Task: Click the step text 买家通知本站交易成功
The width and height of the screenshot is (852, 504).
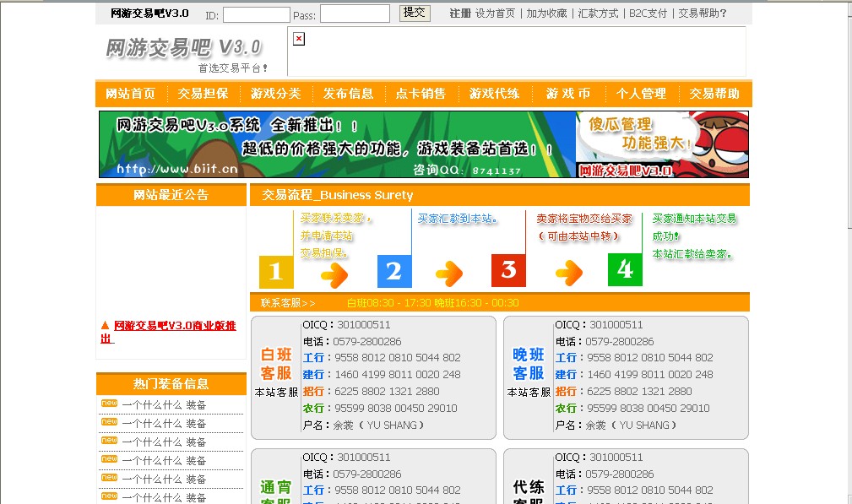Action: [x=694, y=227]
